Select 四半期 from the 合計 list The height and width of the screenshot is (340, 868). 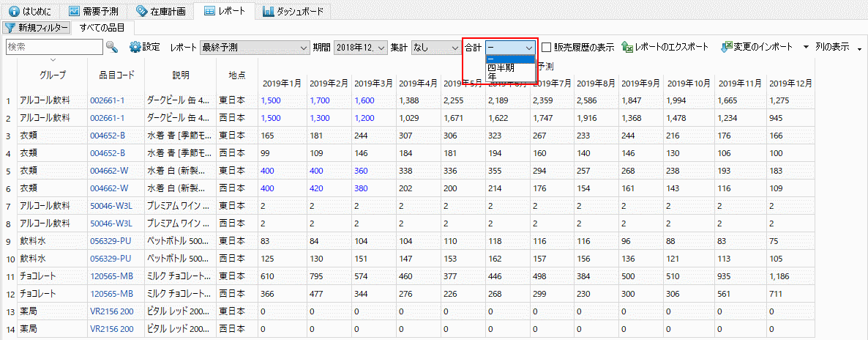click(x=501, y=67)
